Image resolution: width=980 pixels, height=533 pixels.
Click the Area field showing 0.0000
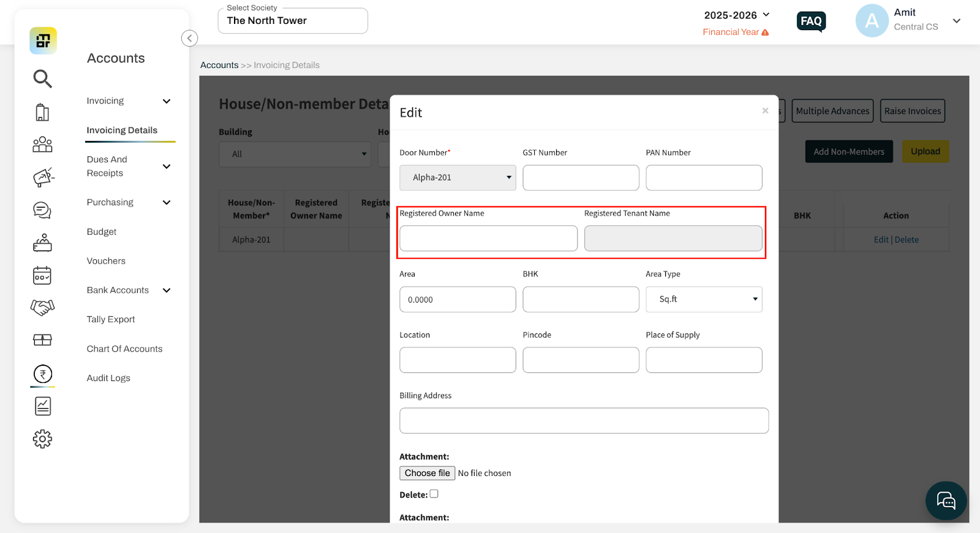click(458, 300)
